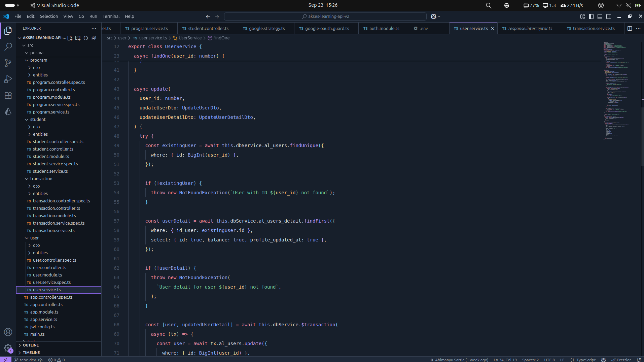Click the akses-learning-api-v2 command center search box
The height and width of the screenshot is (362, 644).
(x=325, y=17)
